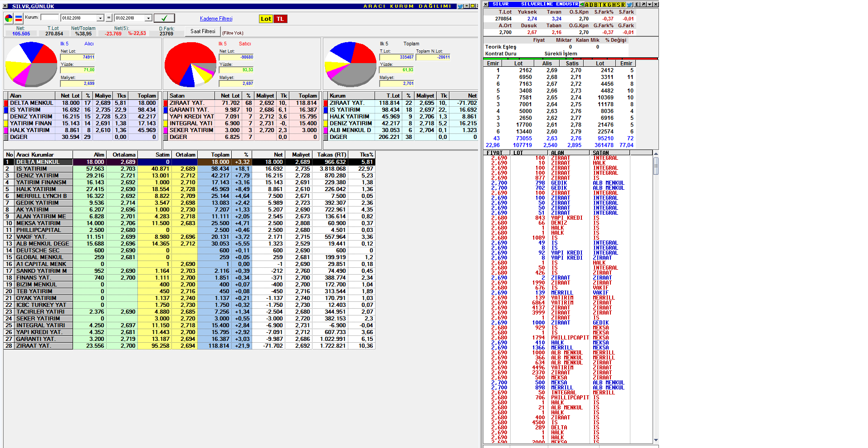Screen dimensions: 868x448
Task: Click Twitter icon in Aracı Kurum Dağılımı titlebar
Action: 460,6
